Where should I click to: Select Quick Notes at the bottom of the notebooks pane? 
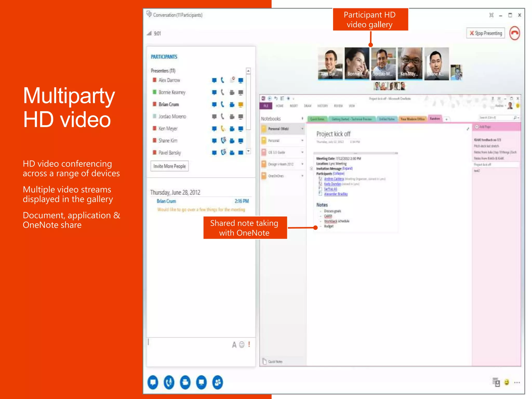point(275,362)
